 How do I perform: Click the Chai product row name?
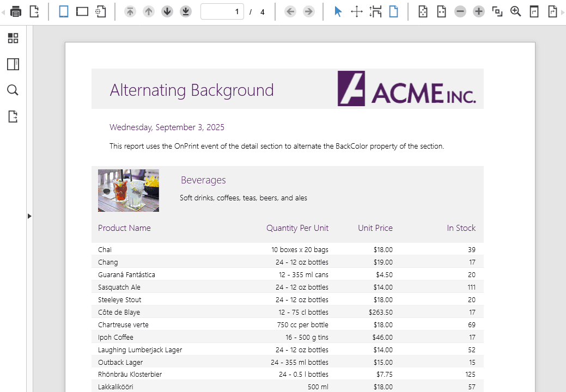pos(105,249)
